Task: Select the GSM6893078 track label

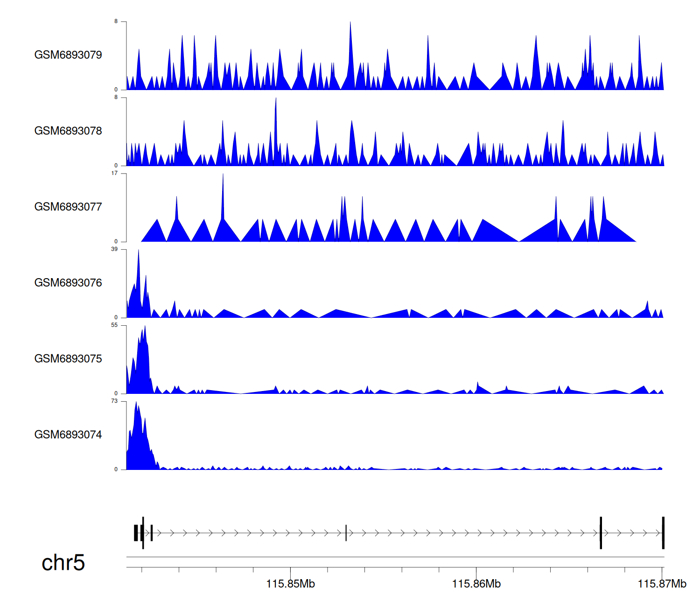Action: 68,131
